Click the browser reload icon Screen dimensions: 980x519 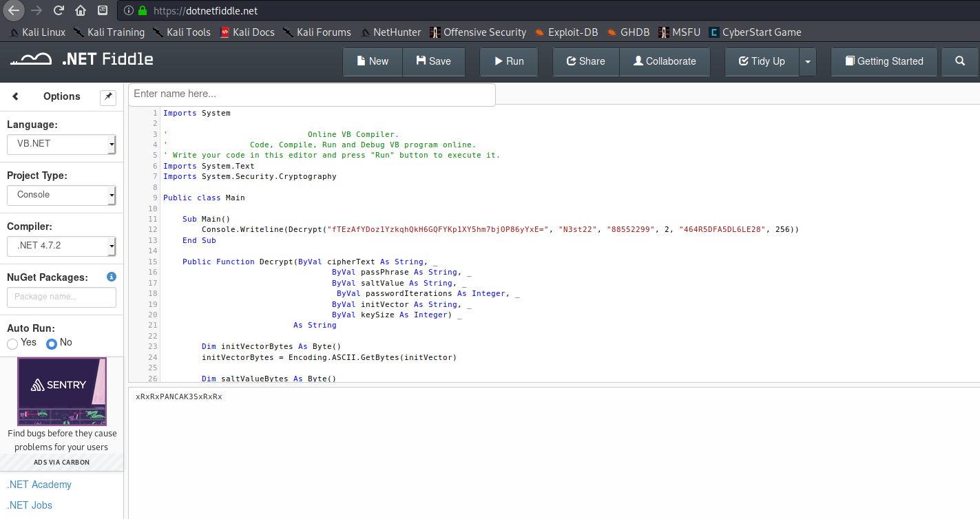[59, 10]
